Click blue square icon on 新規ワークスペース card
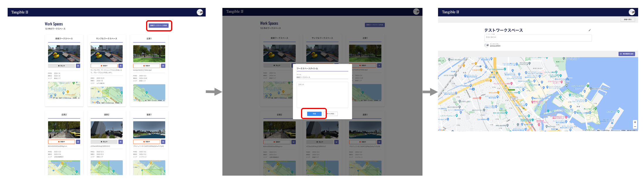The height and width of the screenshot is (190, 644). [78, 66]
